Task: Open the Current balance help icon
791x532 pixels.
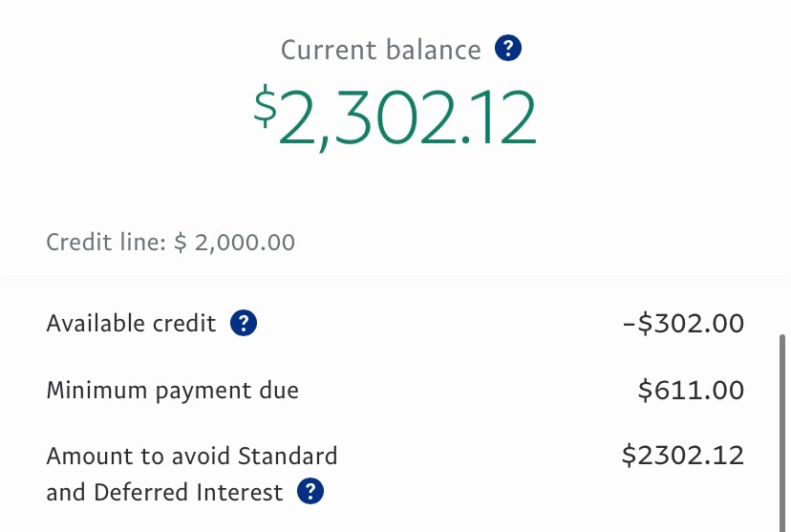Action: pos(508,49)
